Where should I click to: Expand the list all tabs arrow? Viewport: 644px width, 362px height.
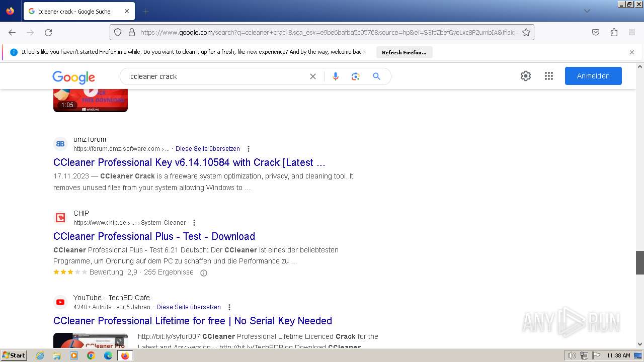587,11
